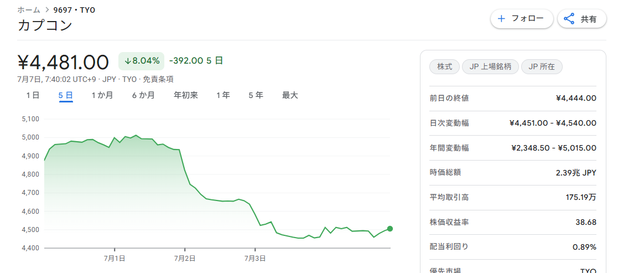Click the 4,400 y-axis label
The width and height of the screenshot is (644, 273).
[x=29, y=248]
